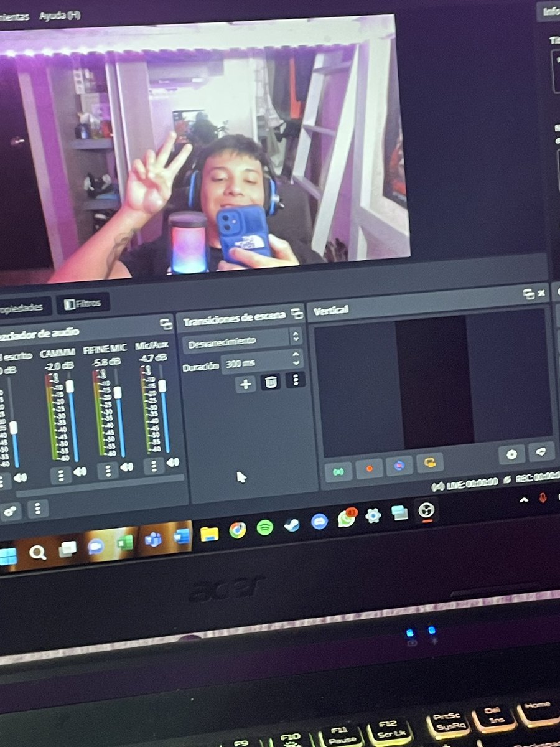Viewport: 560px width, 747px height.
Task: Open the Task View taskbar icon
Action: 67,548
